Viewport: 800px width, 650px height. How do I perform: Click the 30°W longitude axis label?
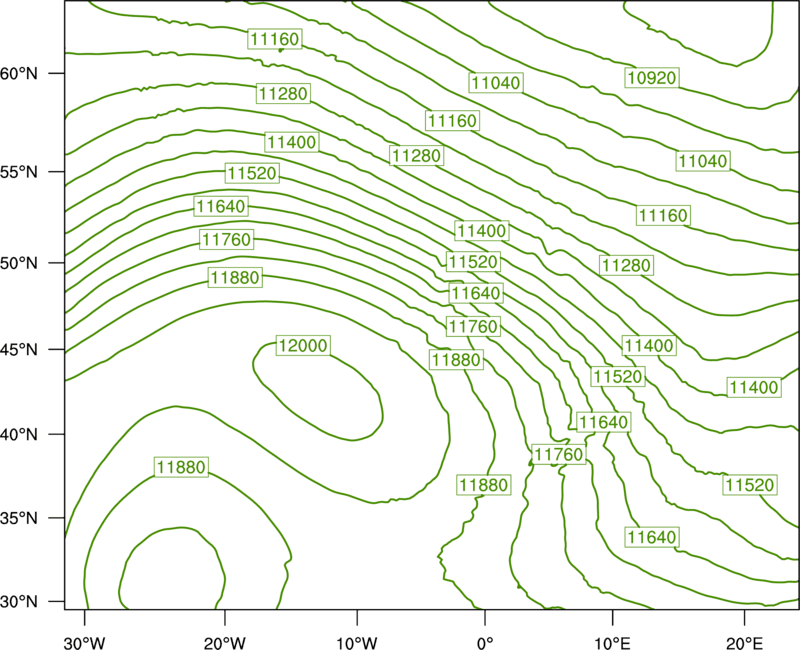[85, 642]
